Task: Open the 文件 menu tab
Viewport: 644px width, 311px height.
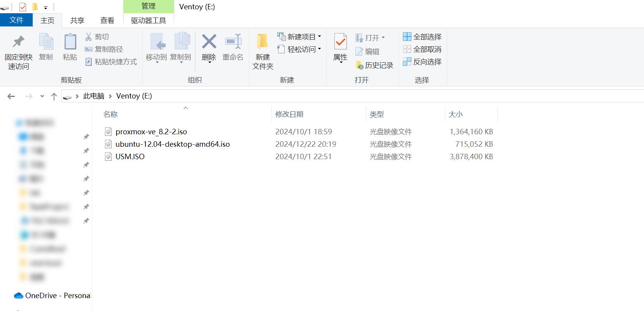Action: point(16,20)
